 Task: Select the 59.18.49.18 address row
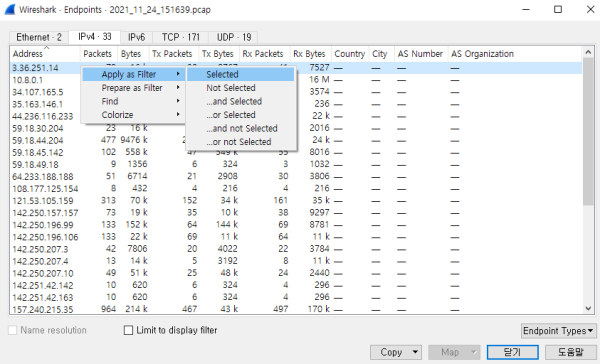pyautogui.click(x=296, y=165)
